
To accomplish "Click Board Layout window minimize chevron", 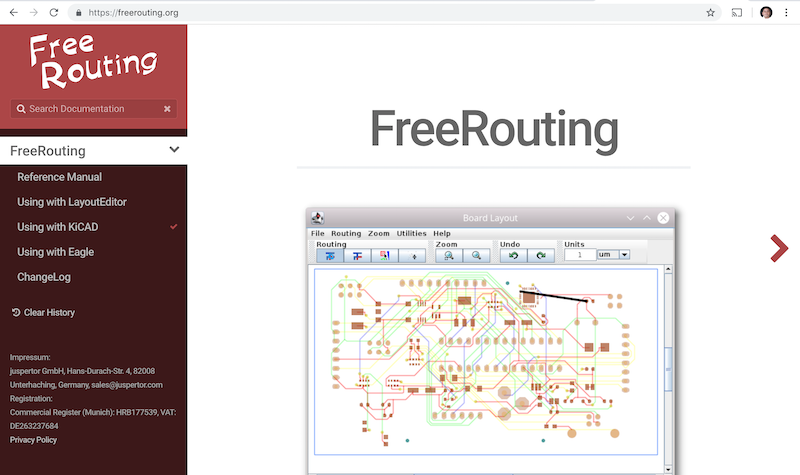I will coord(631,218).
